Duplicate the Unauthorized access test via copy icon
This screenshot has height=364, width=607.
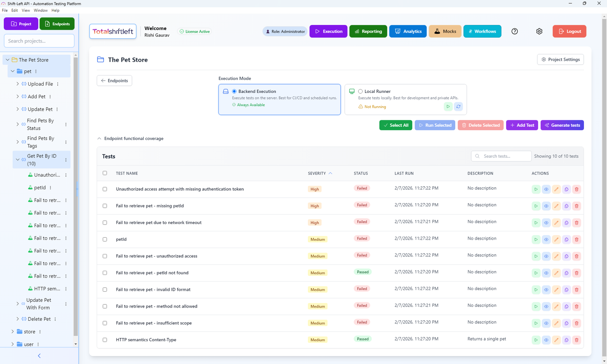tap(566, 189)
